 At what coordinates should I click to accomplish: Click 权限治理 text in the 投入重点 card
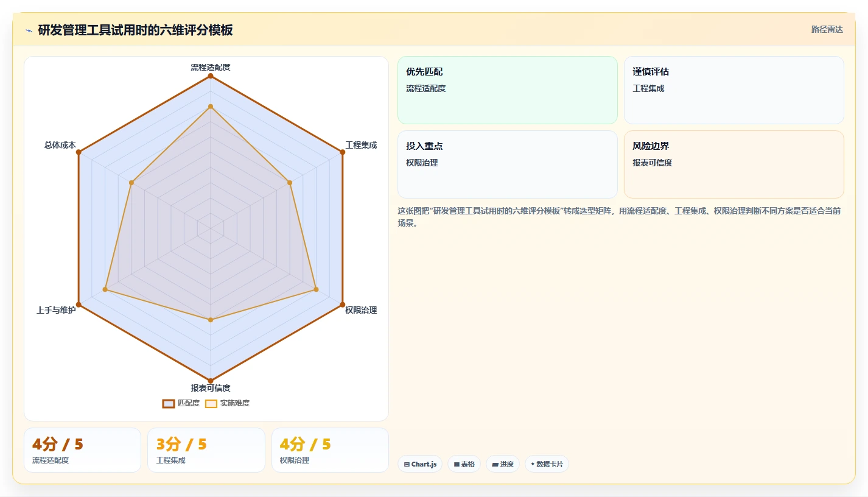tap(422, 163)
